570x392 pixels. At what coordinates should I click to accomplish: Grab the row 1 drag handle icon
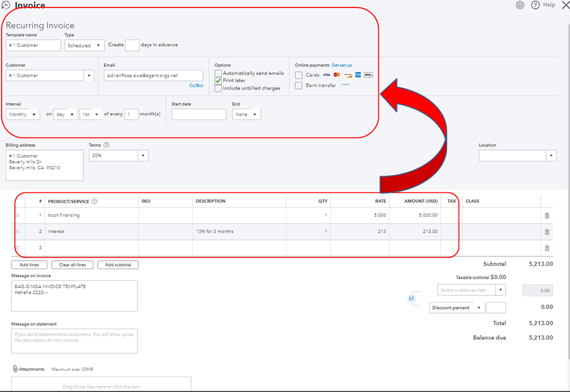[18, 215]
